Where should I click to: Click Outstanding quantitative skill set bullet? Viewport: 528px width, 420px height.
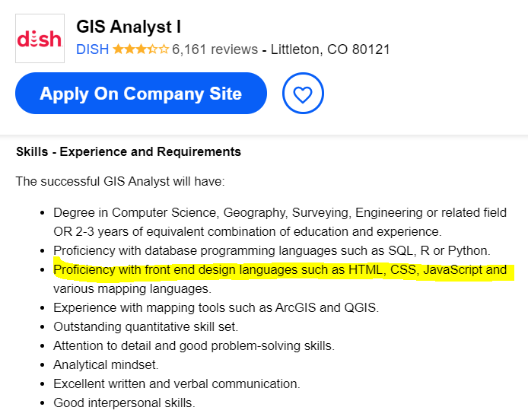[146, 327]
